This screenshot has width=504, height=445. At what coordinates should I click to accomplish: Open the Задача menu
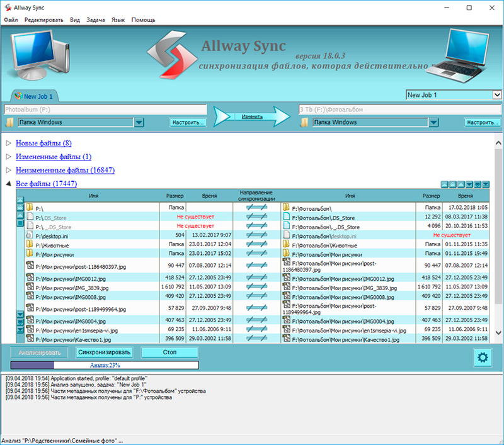pos(96,20)
